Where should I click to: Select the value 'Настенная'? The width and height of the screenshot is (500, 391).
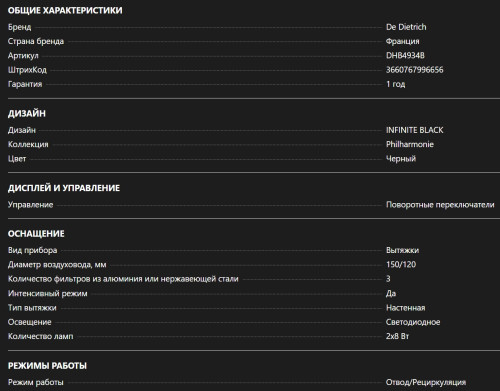click(x=406, y=308)
